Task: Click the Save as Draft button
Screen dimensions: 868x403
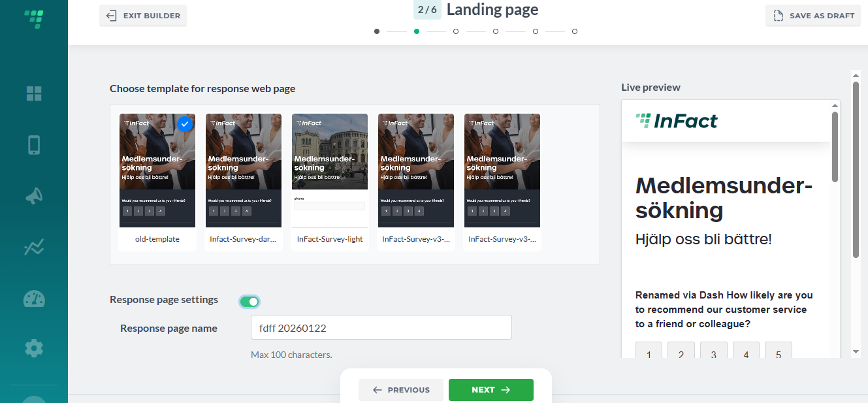Action: pos(813,16)
